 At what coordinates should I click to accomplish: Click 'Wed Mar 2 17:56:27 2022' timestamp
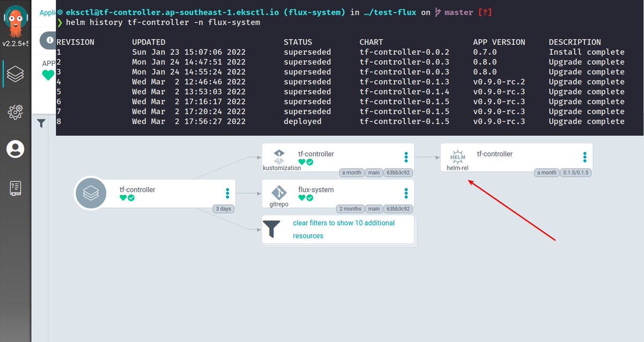point(189,121)
